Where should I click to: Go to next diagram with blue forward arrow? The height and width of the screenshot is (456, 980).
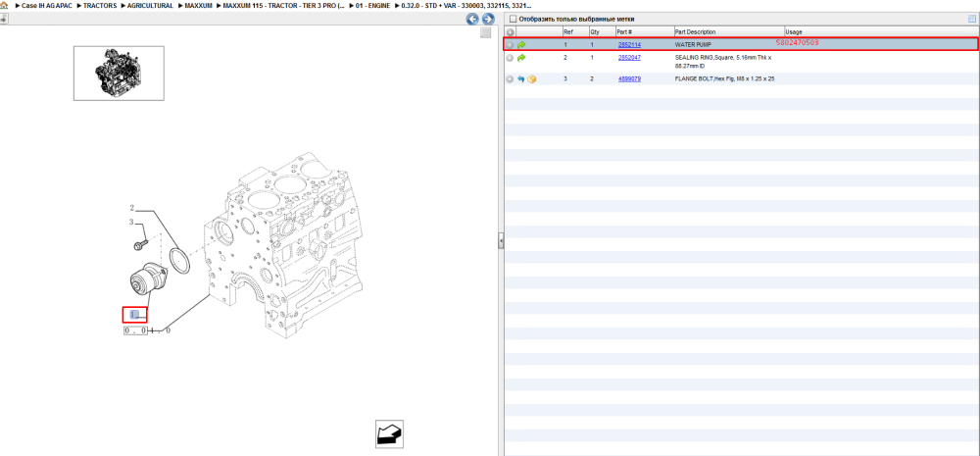[488, 19]
